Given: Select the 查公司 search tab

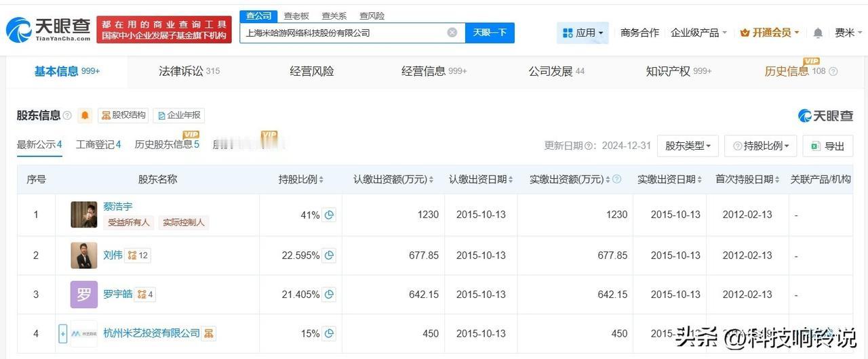Looking at the screenshot, I should click(x=258, y=16).
